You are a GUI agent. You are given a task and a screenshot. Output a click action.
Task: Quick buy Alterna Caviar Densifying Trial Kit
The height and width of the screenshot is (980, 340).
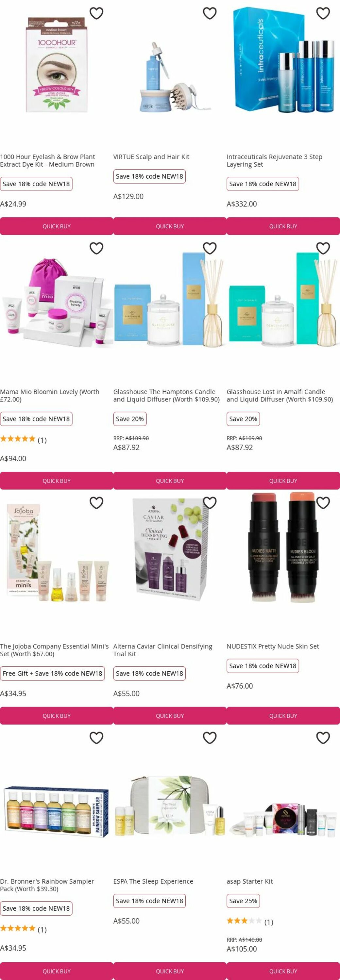point(170,716)
